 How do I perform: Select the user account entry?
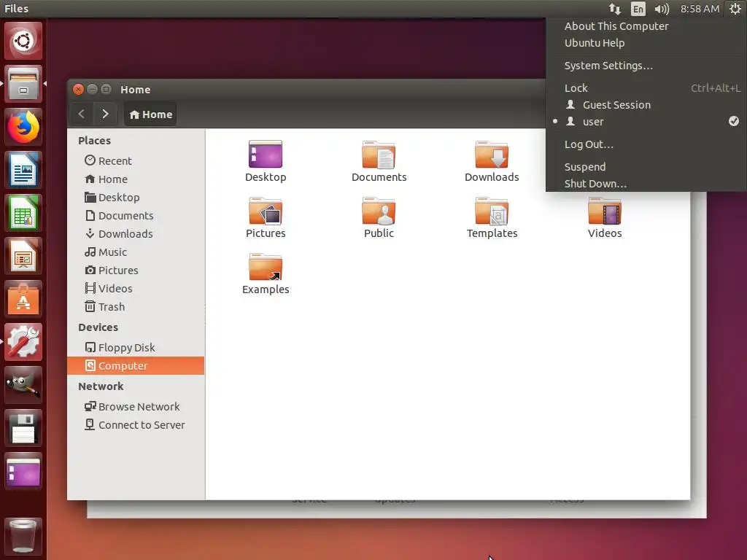(x=646, y=122)
